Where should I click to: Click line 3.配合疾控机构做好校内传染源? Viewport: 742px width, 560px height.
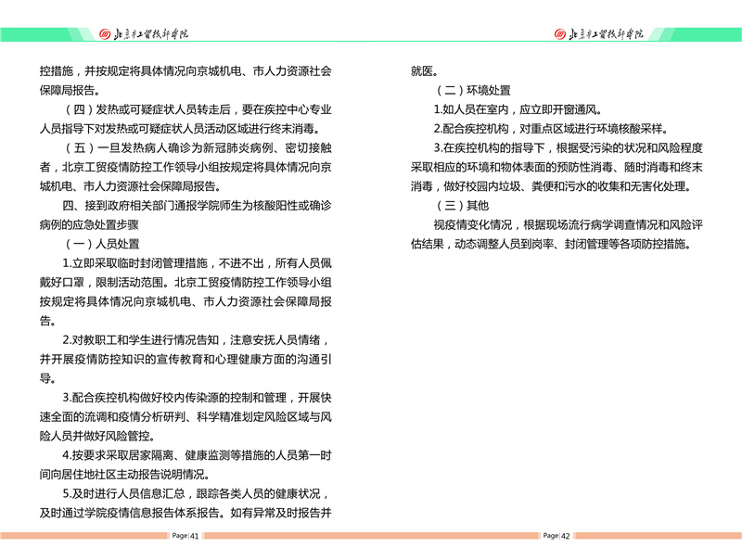197,398
